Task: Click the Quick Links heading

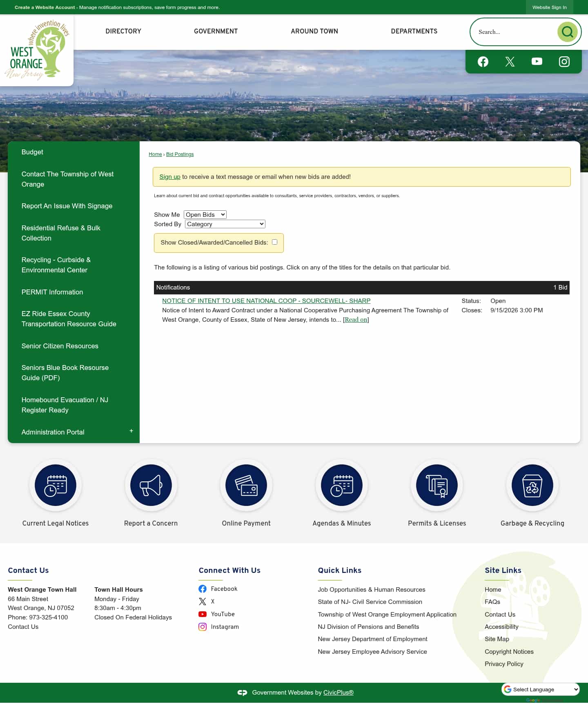Action: [x=340, y=570]
